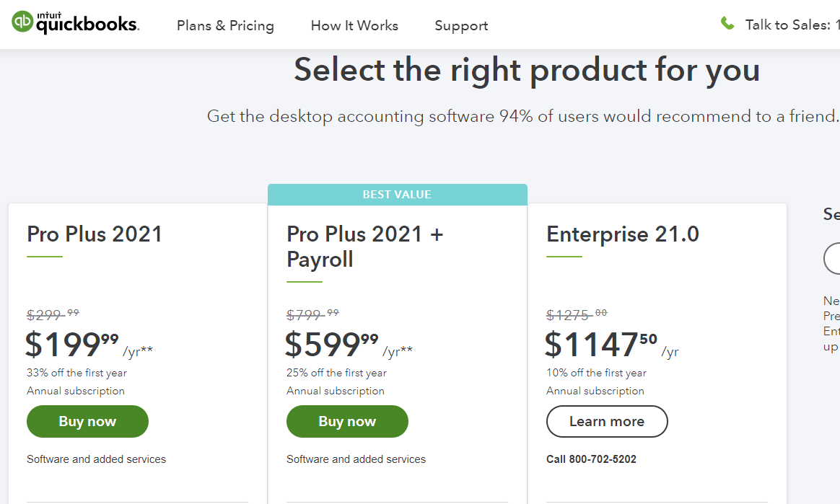Click the BEST VALUE banner
The image size is (840, 504).
[398, 194]
